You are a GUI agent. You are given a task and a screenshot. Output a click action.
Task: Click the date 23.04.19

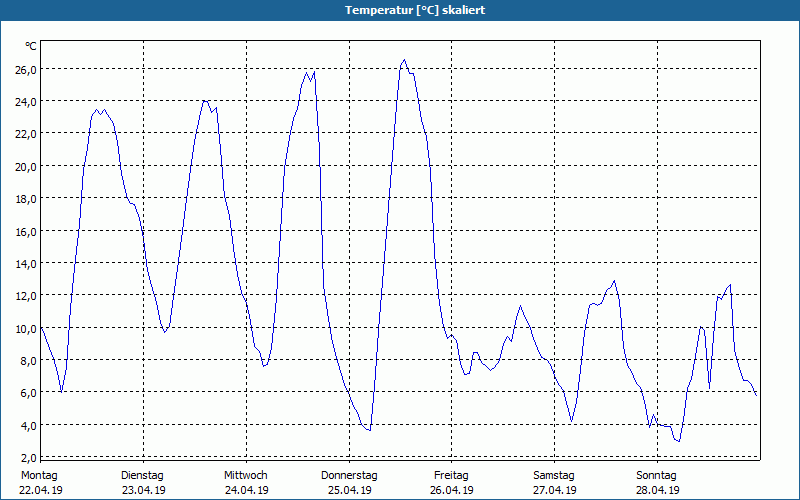click(143, 490)
